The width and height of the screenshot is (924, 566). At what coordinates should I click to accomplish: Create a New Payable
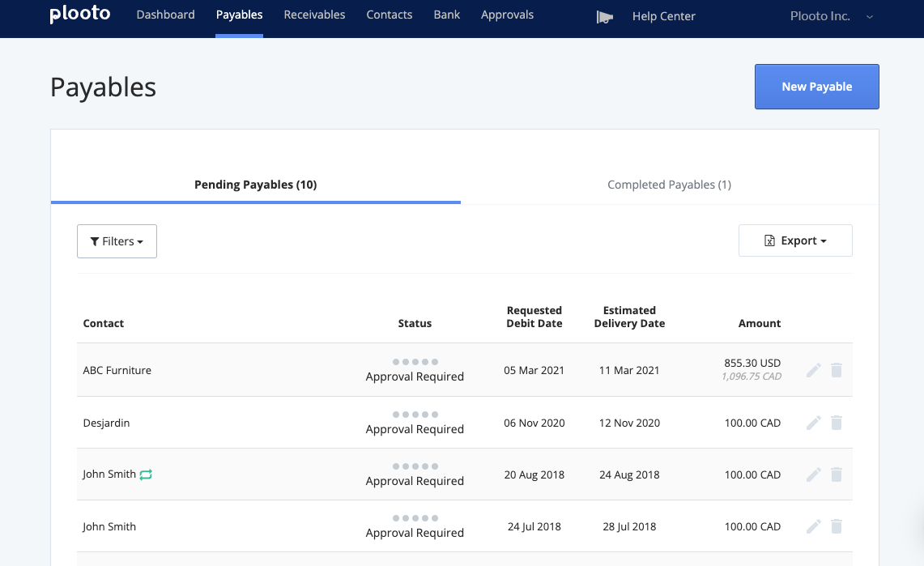point(816,87)
